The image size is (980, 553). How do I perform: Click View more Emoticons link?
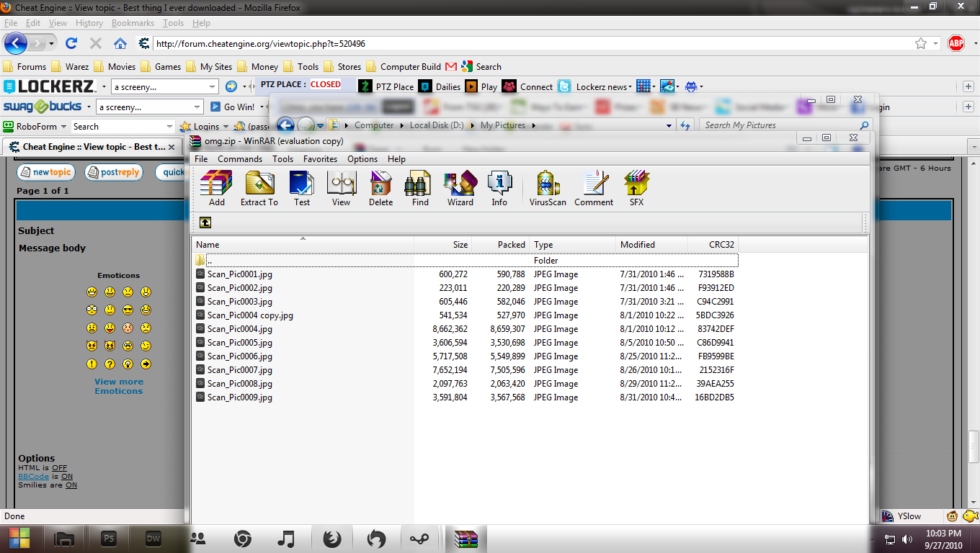[119, 387]
